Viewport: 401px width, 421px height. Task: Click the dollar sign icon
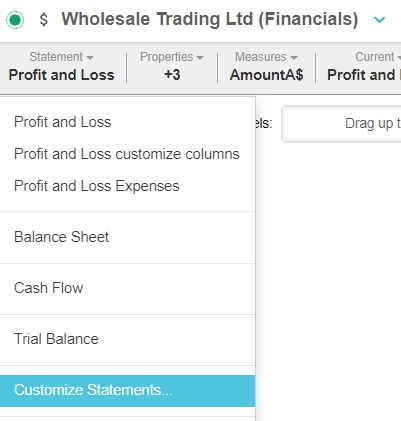(x=44, y=19)
